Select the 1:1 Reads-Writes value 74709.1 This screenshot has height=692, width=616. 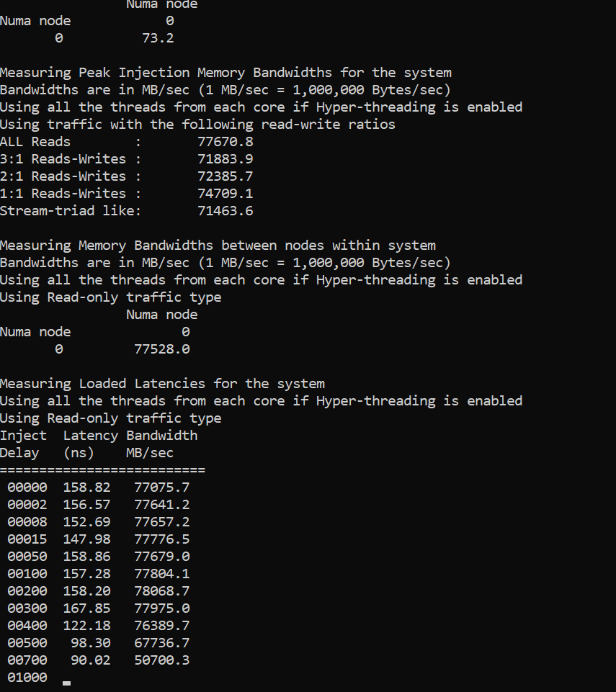226,193
